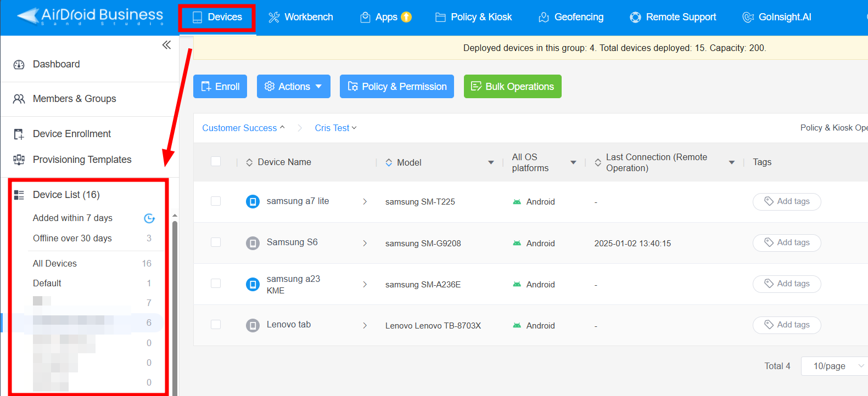Viewport: 868px width, 396px height.
Task: Click the samsung a7 lite device icon
Action: click(253, 201)
